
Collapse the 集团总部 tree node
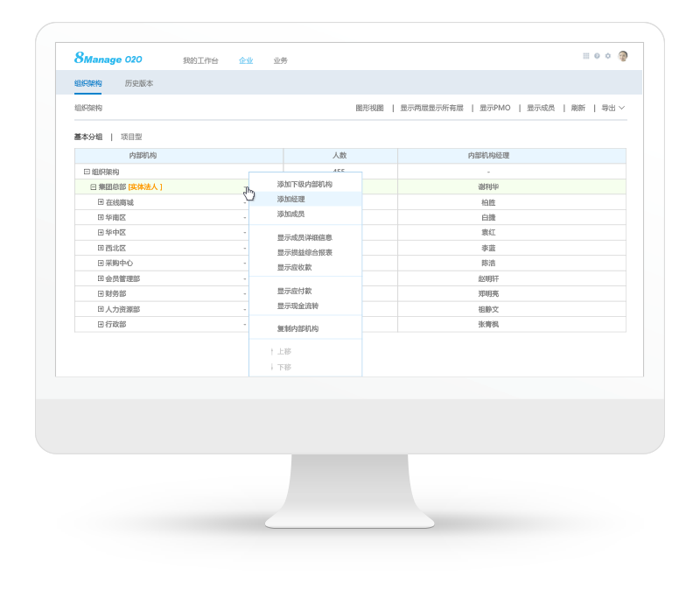click(x=94, y=186)
